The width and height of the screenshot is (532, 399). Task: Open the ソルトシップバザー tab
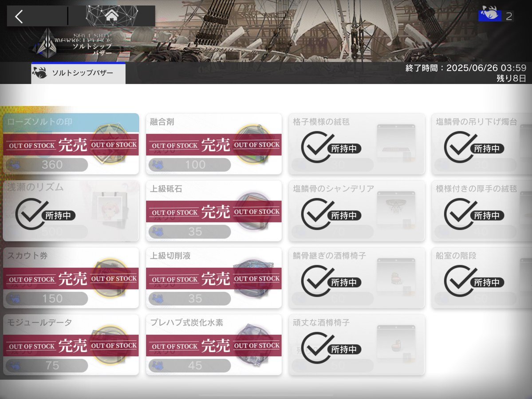click(79, 73)
